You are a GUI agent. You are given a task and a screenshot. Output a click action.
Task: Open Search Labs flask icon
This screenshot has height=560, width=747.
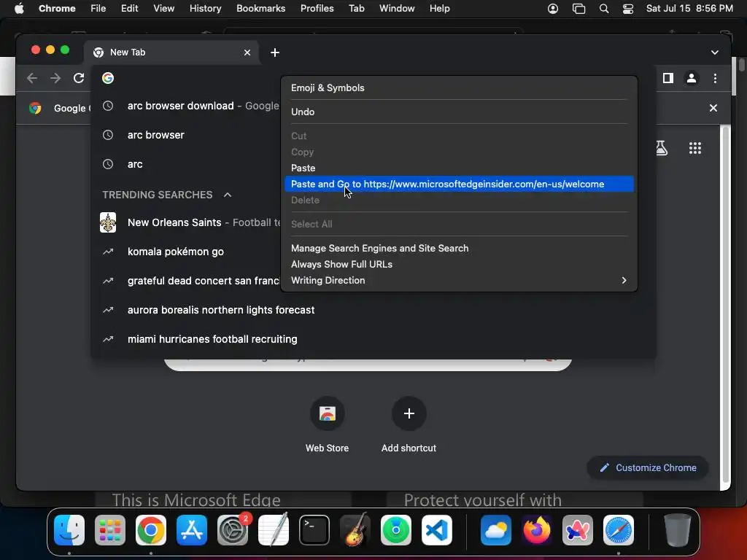point(661,148)
